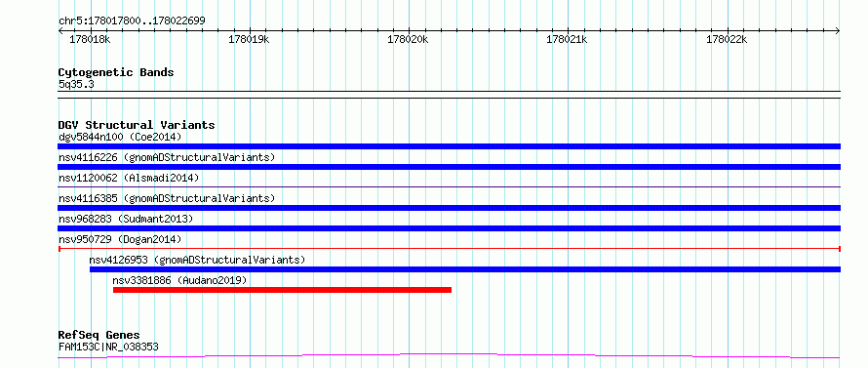
Task: Open nsv4116226 gnomADStructuralVariants label
Action: [167, 157]
